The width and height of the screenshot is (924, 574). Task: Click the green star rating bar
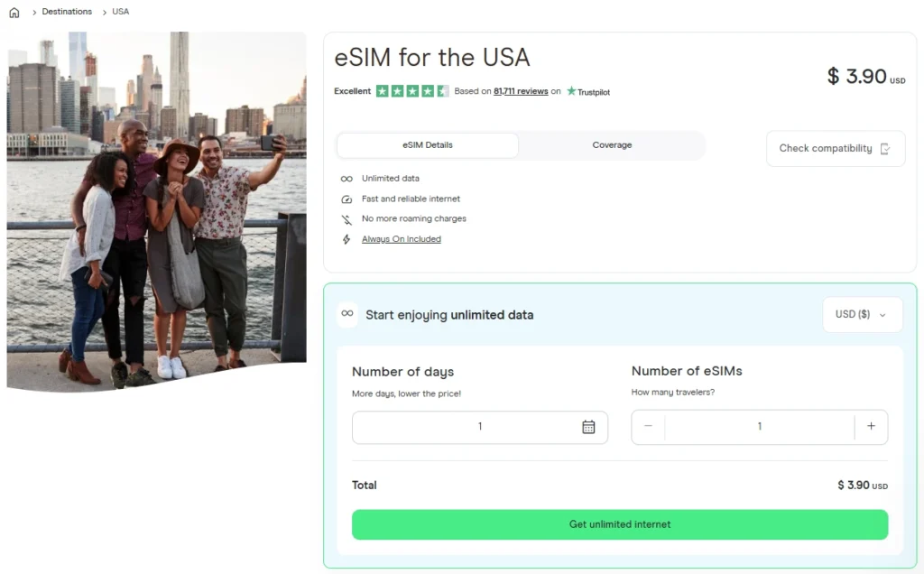(412, 91)
